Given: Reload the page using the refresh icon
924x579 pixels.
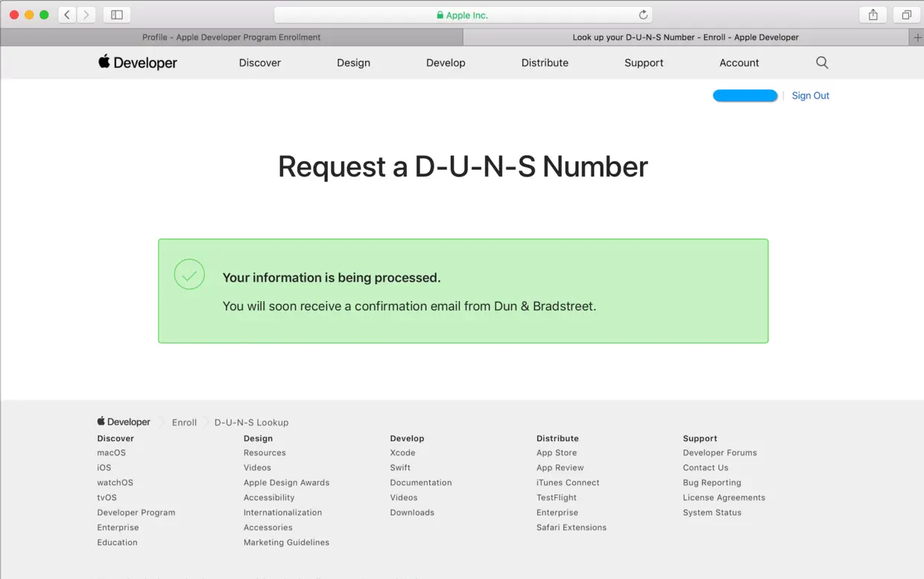Looking at the screenshot, I should click(643, 15).
